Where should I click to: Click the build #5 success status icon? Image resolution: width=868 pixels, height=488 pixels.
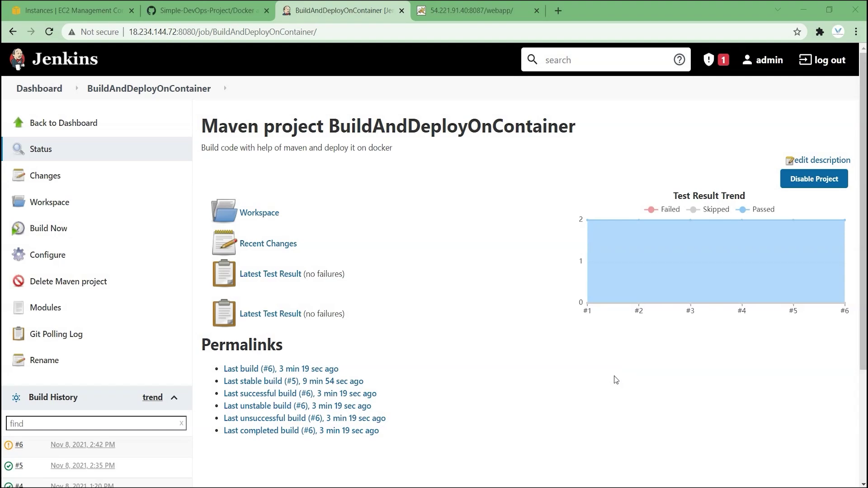(x=8, y=466)
